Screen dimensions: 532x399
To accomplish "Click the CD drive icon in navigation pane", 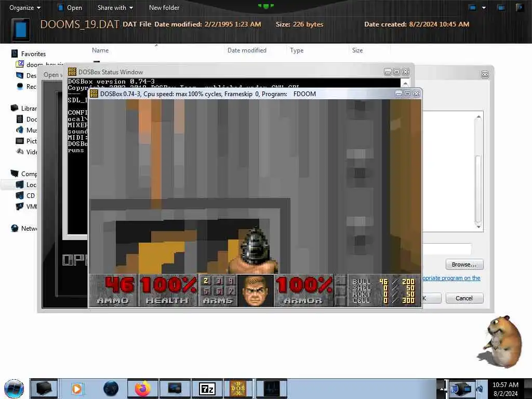I will tap(20, 195).
